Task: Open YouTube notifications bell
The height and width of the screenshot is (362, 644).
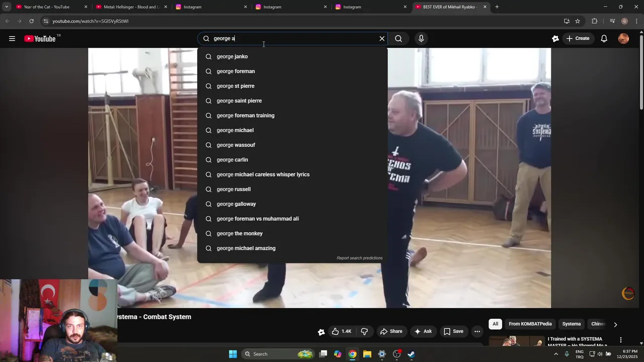Action: (x=604, y=39)
